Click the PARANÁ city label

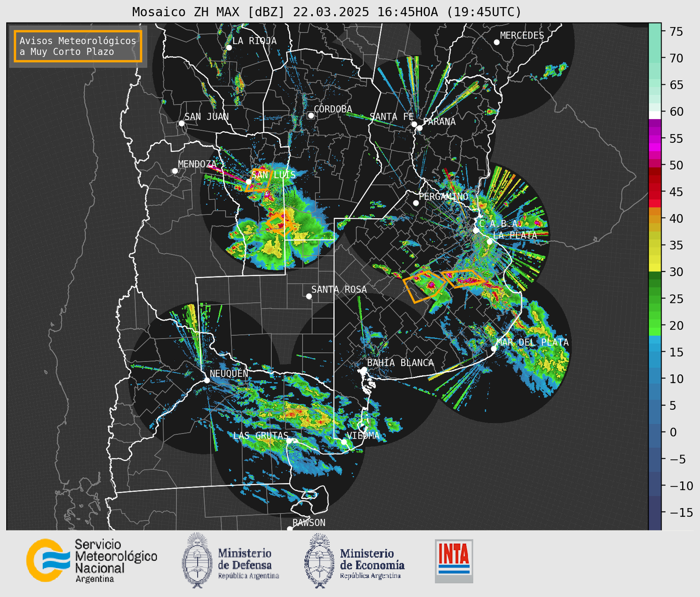point(439,122)
